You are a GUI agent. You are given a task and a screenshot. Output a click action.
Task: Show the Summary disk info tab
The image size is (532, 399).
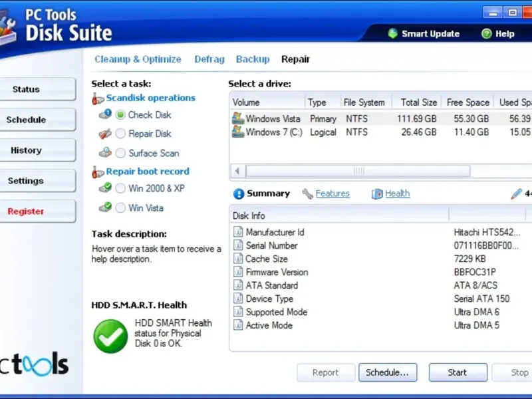(x=268, y=194)
